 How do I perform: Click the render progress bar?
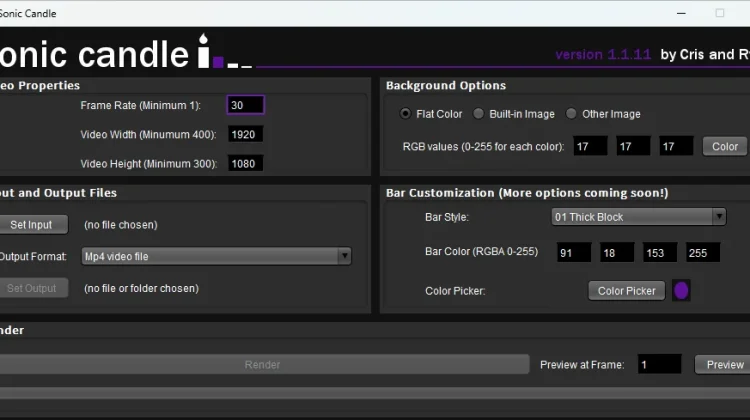[x=375, y=393]
